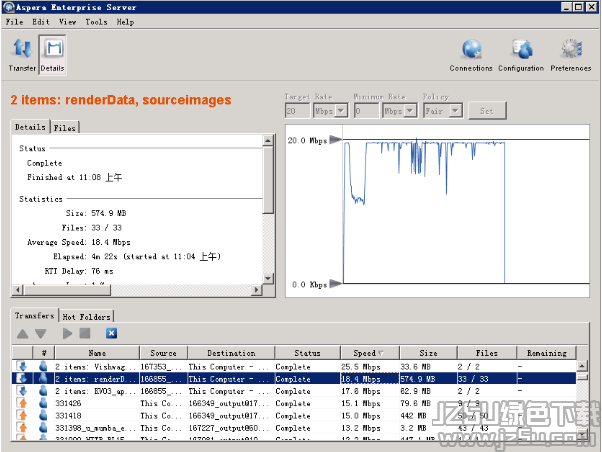Select the '2 items: Vishwag...' transfer row
The image size is (602, 452).
[294, 367]
